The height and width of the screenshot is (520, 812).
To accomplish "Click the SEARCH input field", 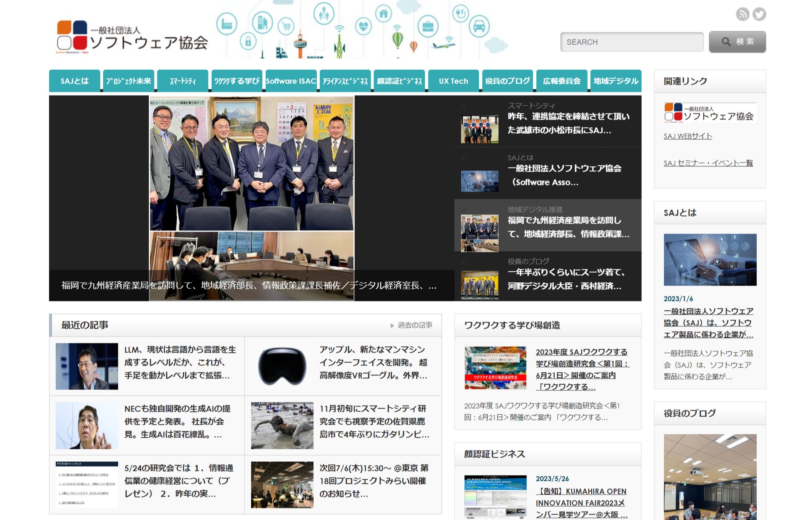I will (631, 42).
